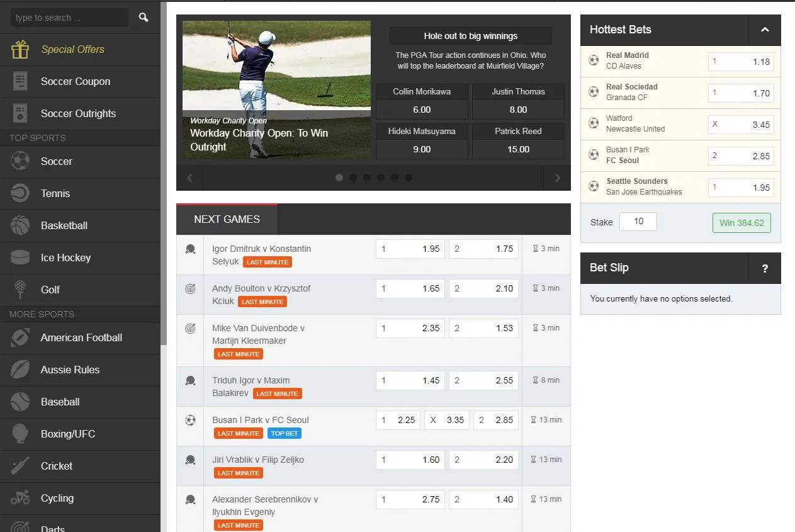This screenshot has height=532, width=795.
Task: Select first carousel dot indicator
Action: tap(339, 178)
